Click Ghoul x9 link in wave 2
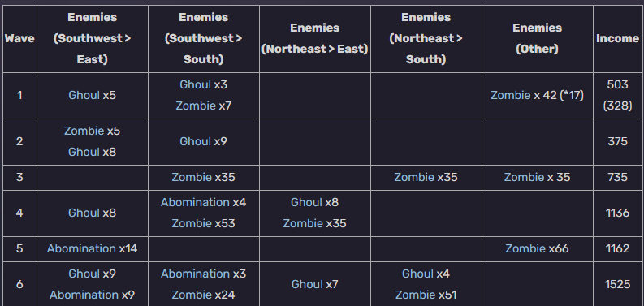Image resolution: width=644 pixels, height=306 pixels. 195,141
